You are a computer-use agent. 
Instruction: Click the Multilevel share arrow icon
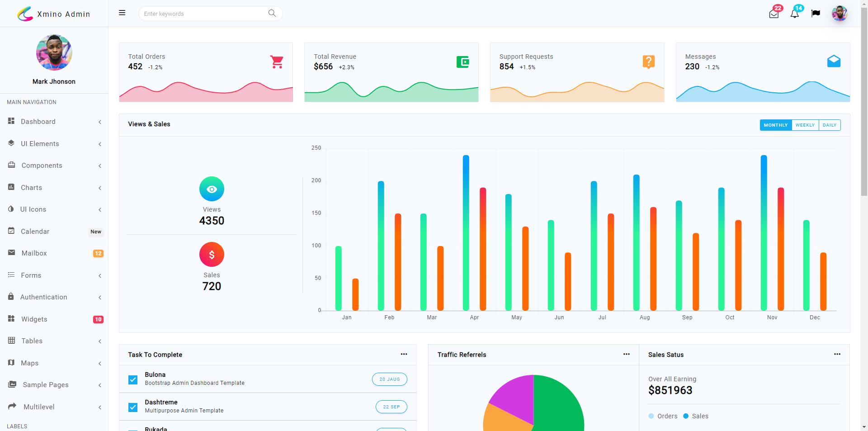click(x=12, y=406)
